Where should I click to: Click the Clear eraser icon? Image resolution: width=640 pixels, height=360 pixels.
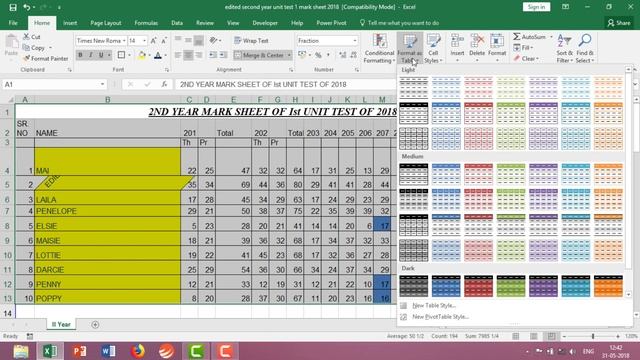click(x=517, y=58)
